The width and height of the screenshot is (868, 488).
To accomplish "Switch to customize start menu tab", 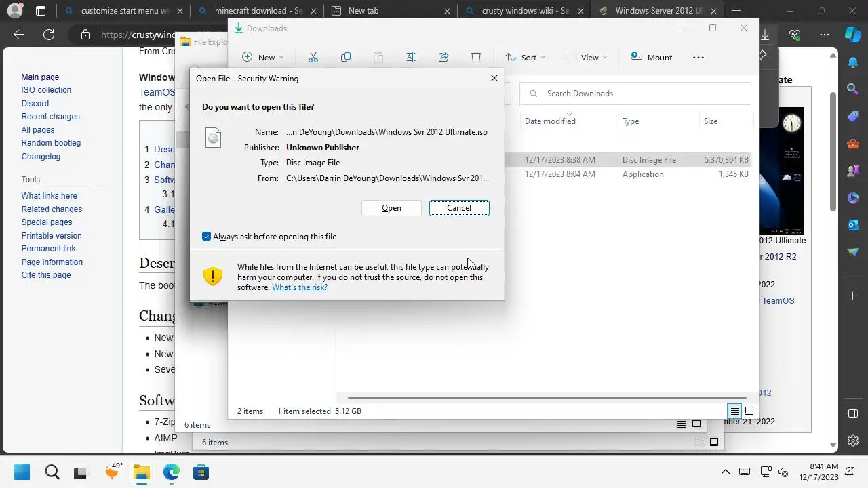I will [123, 11].
